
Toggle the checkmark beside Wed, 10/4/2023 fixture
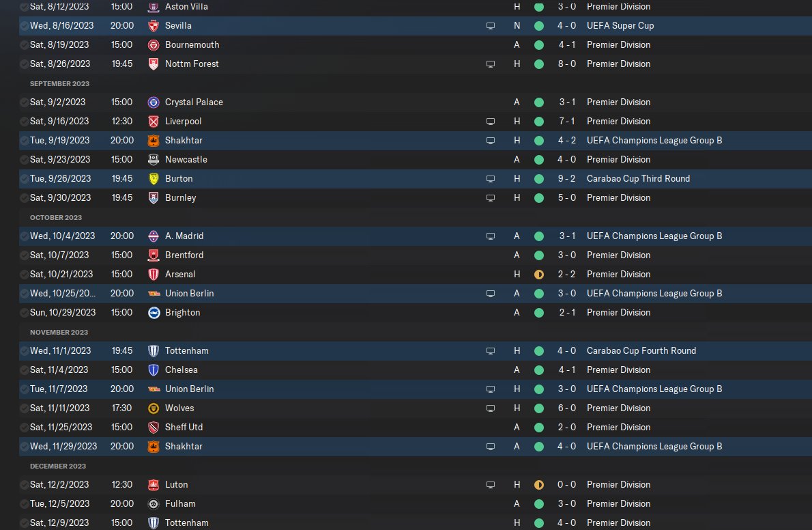25,236
